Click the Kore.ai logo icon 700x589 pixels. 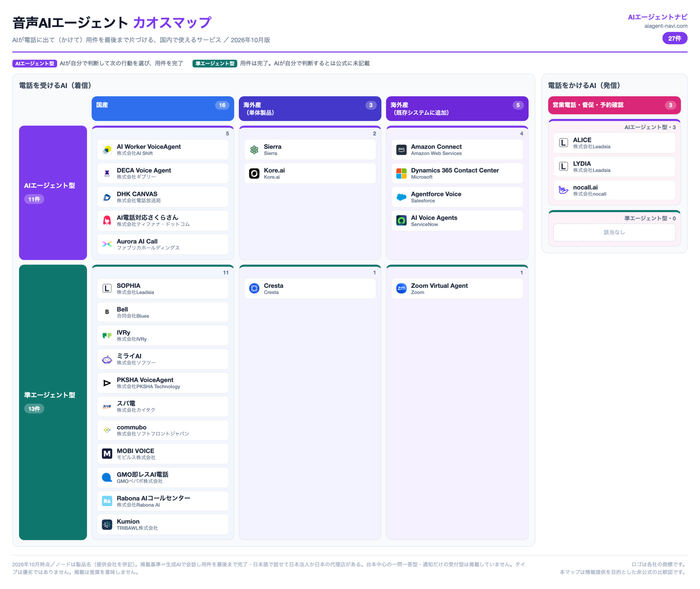(254, 173)
